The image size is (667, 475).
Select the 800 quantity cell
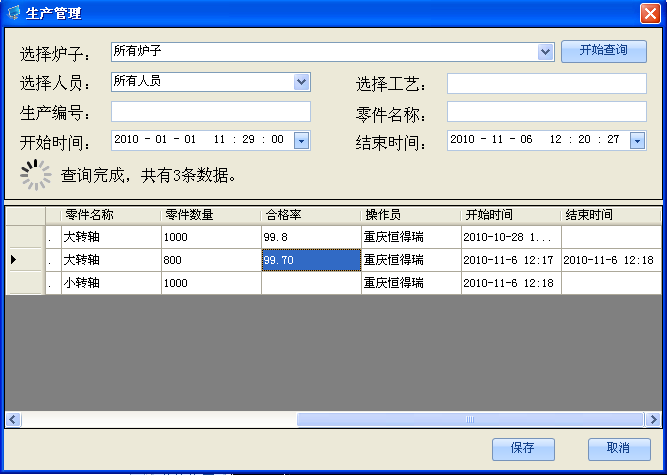pos(211,260)
